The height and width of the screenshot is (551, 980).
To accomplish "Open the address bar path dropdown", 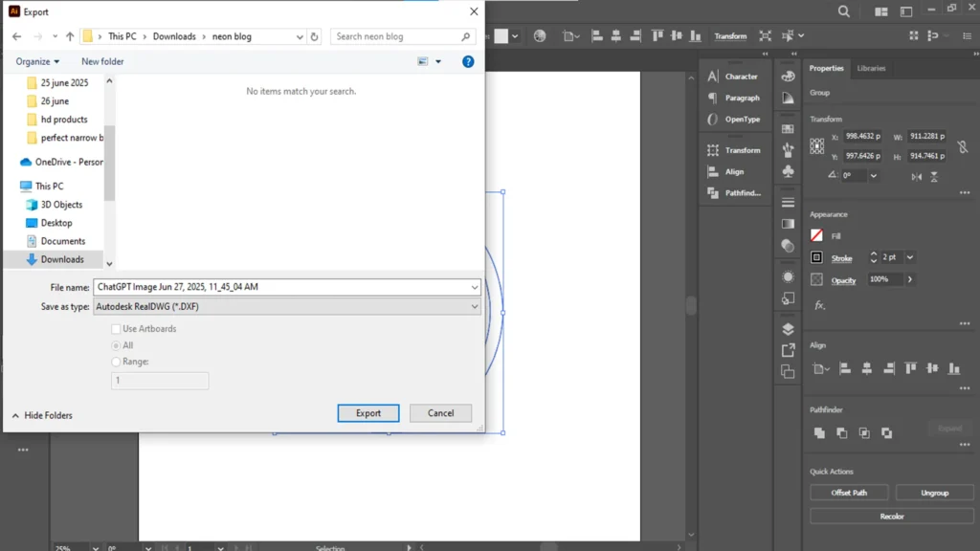I will (300, 37).
